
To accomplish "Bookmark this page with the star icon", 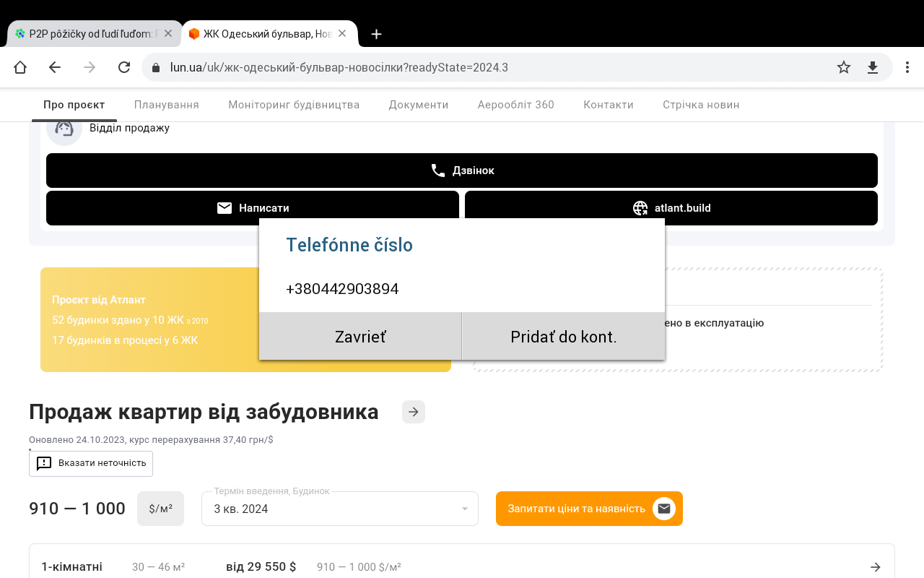I will 844,67.
